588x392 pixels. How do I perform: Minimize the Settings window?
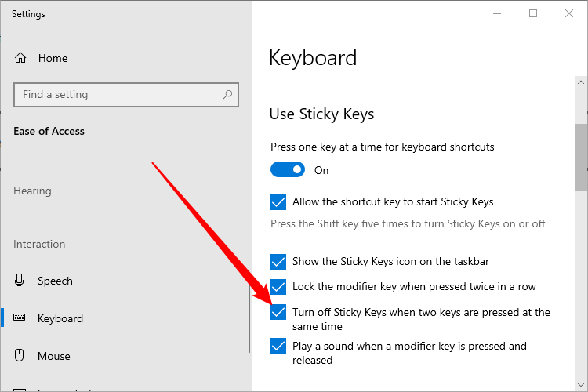(497, 13)
